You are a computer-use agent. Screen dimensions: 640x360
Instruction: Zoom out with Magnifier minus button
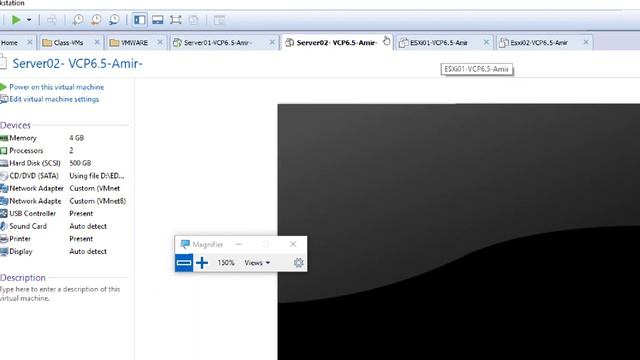coord(184,262)
